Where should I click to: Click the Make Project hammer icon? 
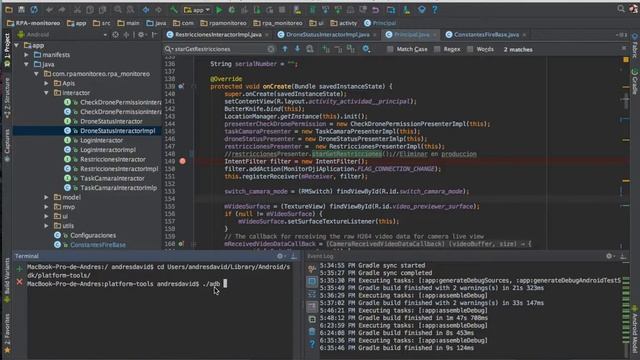coord(174,9)
